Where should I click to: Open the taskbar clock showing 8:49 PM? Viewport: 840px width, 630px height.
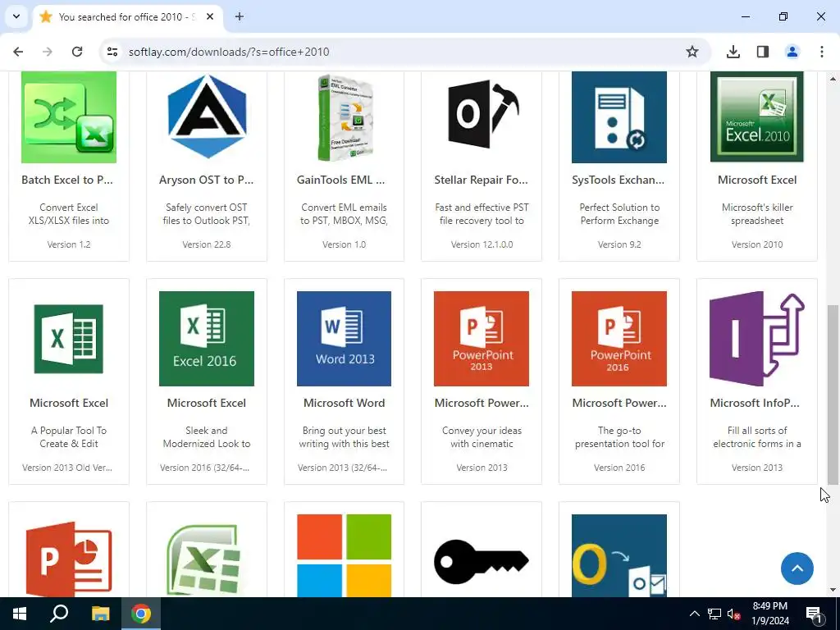coord(769,614)
